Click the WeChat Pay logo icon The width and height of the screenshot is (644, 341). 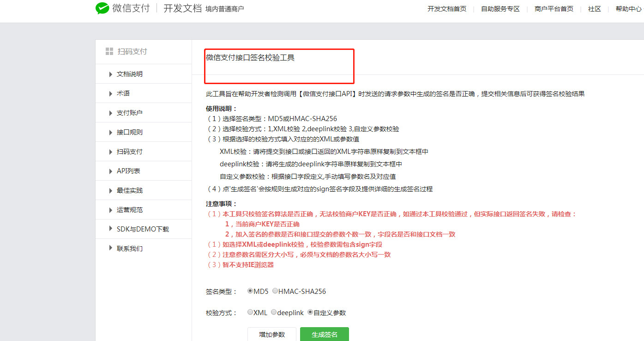[x=102, y=8]
